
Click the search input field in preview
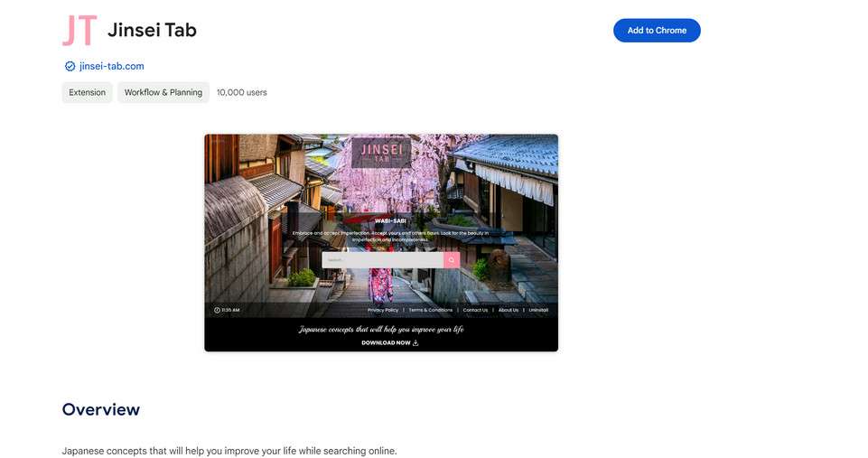pyautogui.click(x=383, y=260)
